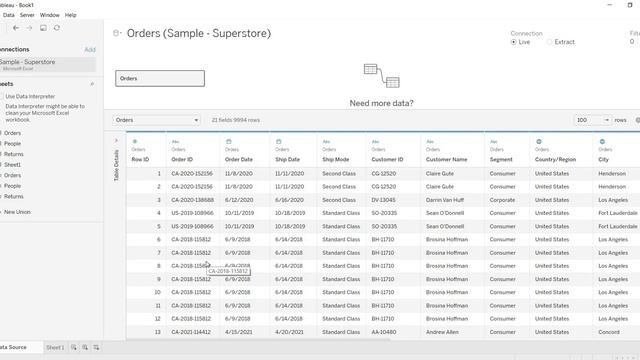Click the Abc type icon above Segment

493,142
